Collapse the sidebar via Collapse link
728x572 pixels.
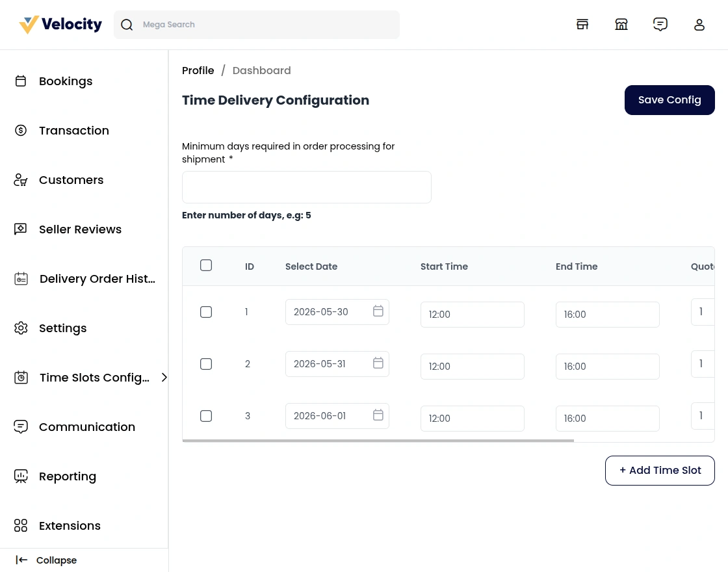(x=56, y=560)
